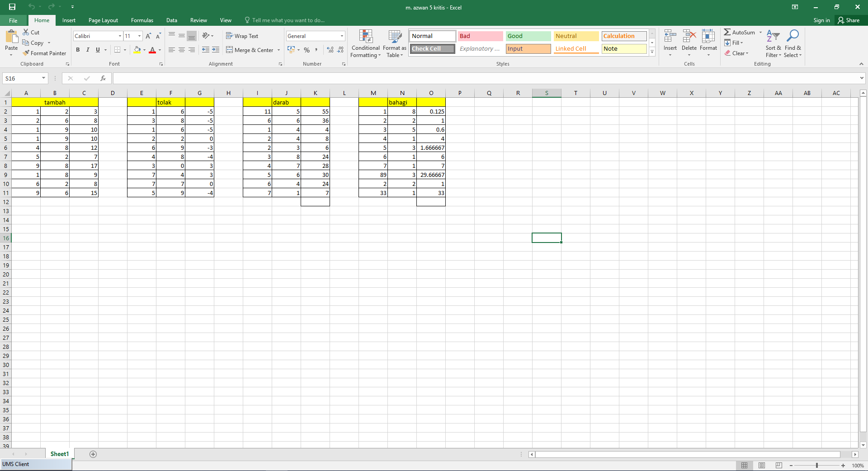Apply the Good cell style swatch
This screenshot has height=471, width=868.
[528, 36]
